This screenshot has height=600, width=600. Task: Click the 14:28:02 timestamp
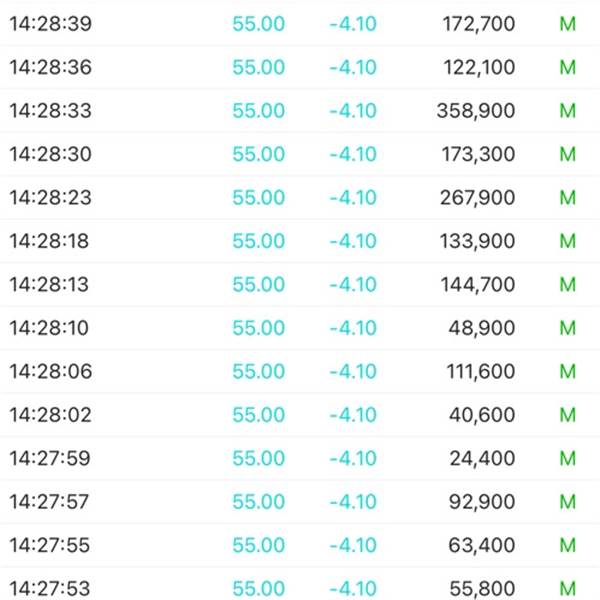tap(51, 415)
